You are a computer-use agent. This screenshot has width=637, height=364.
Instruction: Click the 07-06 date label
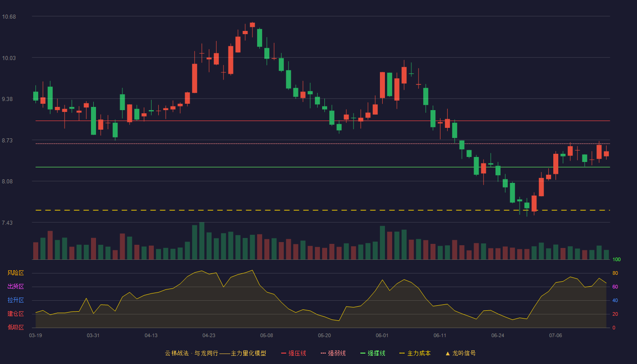(556, 335)
